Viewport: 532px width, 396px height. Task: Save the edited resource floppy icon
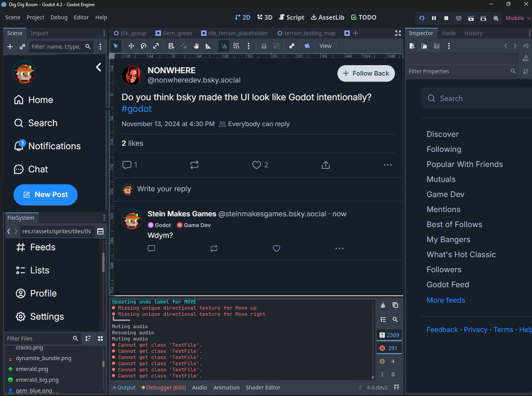[437, 46]
